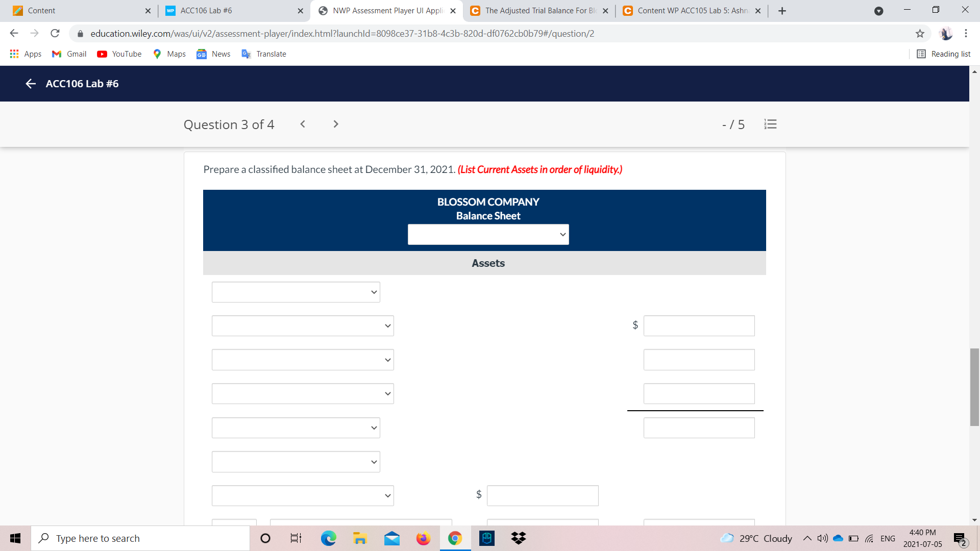The image size is (980, 551).
Task: Open the balance sheet date dropdown
Action: coord(488,235)
